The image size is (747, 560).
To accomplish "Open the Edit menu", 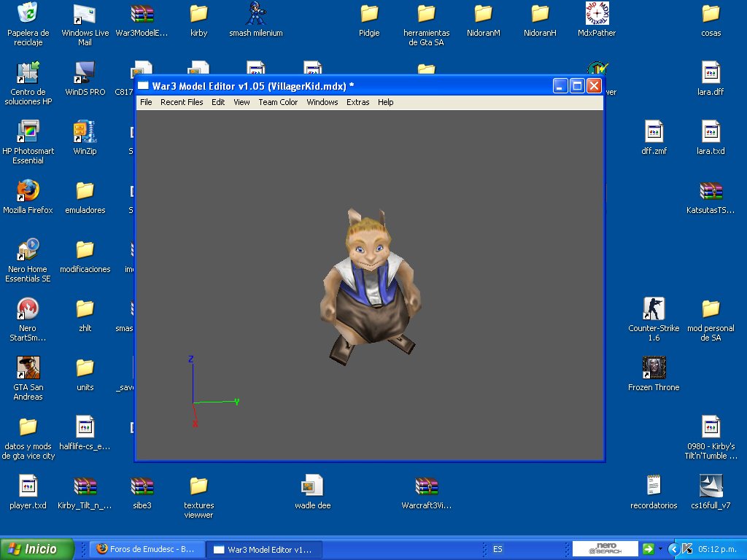I will (x=218, y=102).
